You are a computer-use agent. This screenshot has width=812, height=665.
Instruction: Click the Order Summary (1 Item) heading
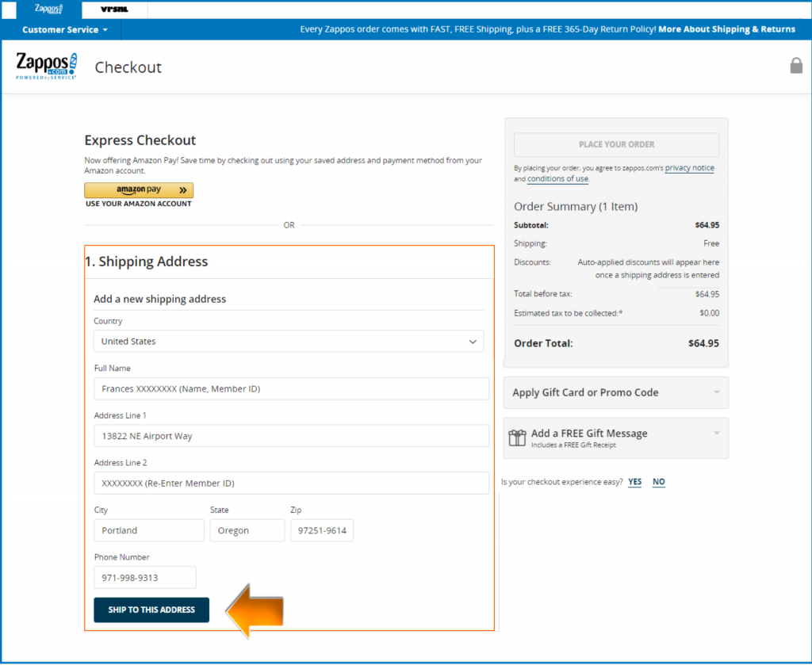click(576, 207)
